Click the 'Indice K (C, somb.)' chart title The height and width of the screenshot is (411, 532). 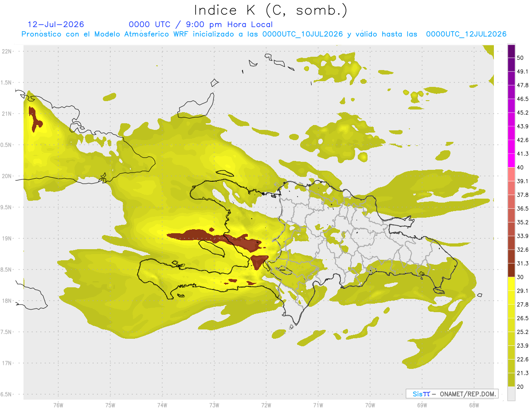[x=271, y=10]
